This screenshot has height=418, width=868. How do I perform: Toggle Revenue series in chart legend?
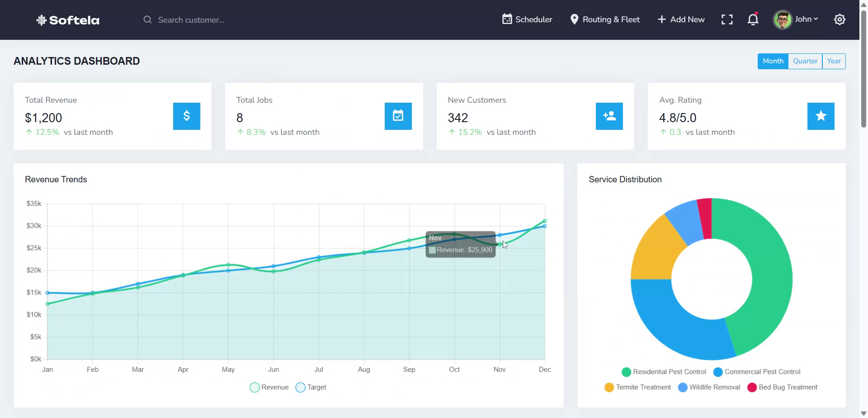269,387
